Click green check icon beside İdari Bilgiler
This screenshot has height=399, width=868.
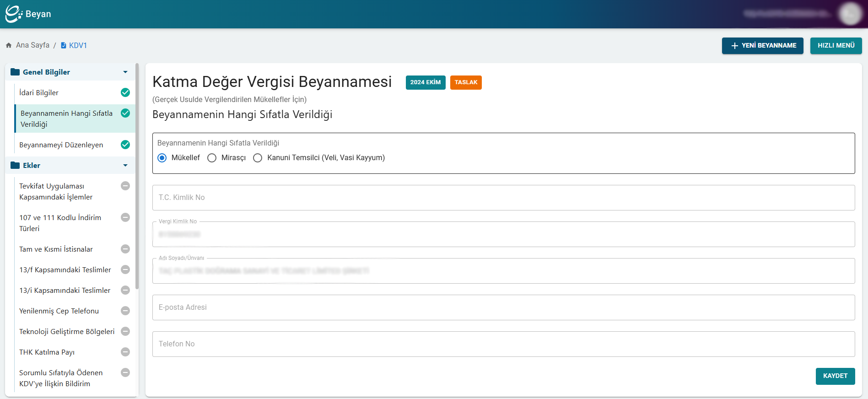[x=125, y=92]
